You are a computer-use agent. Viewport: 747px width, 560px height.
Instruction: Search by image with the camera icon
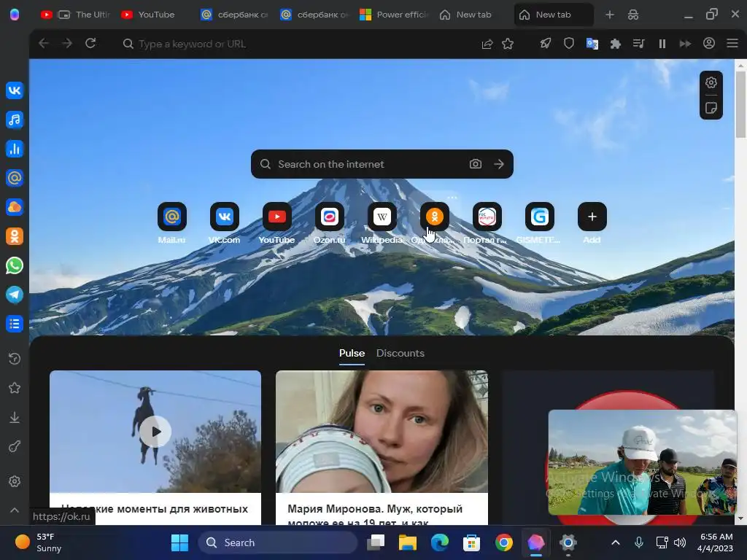[476, 164]
